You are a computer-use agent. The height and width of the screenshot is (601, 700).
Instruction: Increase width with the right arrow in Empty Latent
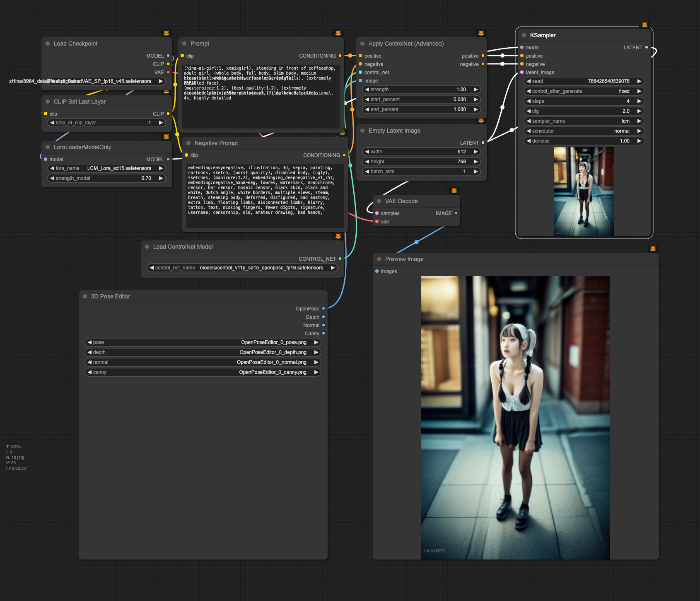coord(476,152)
